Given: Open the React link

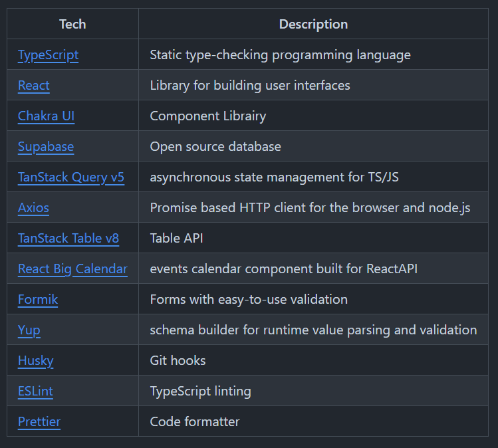Looking at the screenshot, I should point(34,85).
